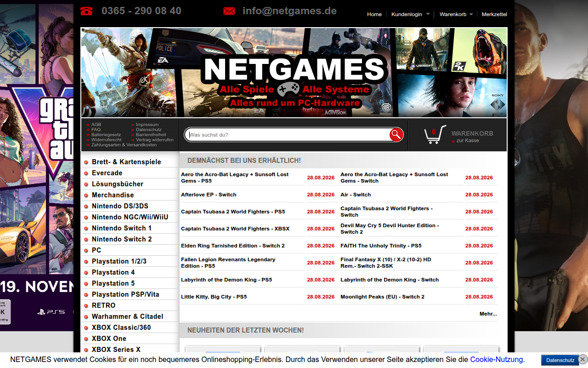Open Afterlove EP - Switch listing
588x368 pixels.
tap(209, 195)
